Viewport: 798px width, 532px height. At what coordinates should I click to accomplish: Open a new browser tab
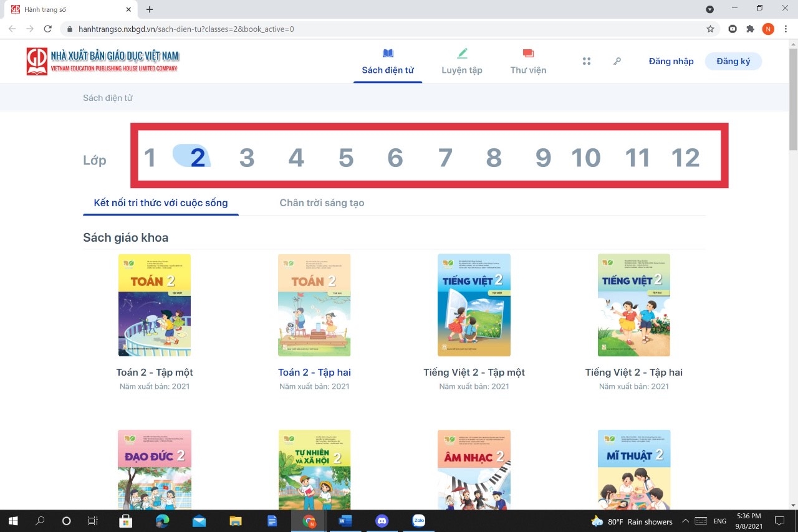[x=150, y=9]
